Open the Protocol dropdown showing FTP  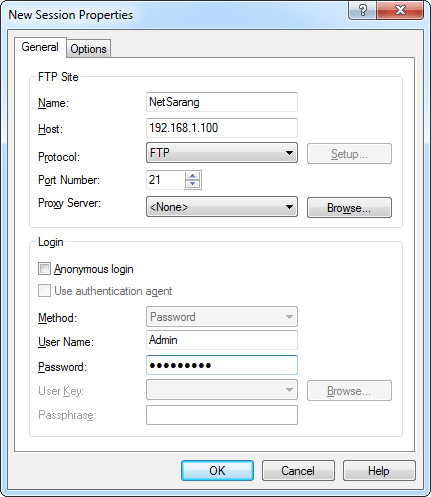click(x=222, y=153)
